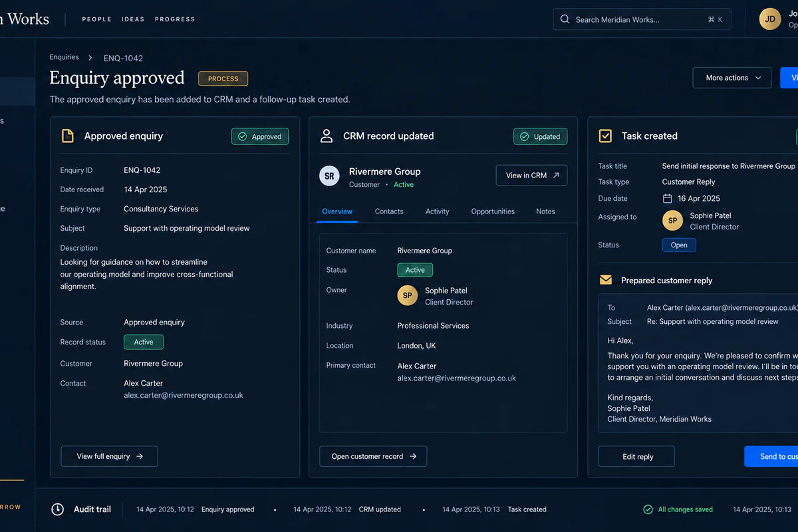Open the More actions dropdown

pos(732,78)
